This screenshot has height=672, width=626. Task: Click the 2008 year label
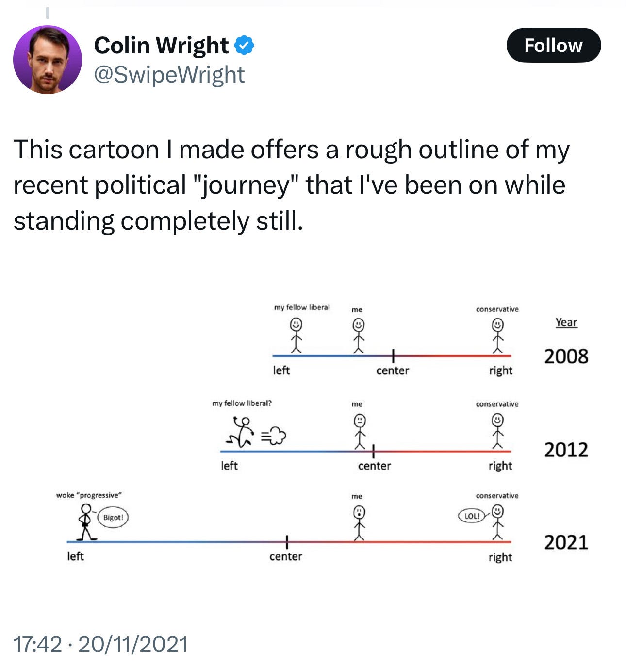(x=566, y=356)
